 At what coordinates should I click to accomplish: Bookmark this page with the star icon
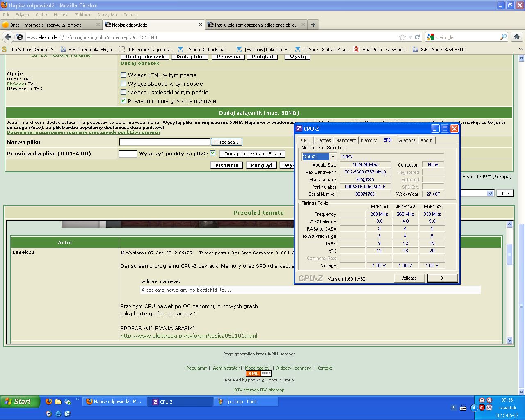pyautogui.click(x=402, y=37)
